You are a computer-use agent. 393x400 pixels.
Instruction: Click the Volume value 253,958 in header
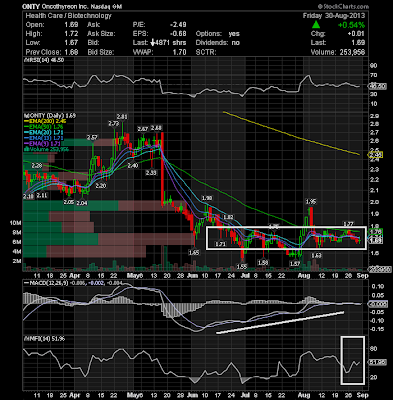coord(352,52)
